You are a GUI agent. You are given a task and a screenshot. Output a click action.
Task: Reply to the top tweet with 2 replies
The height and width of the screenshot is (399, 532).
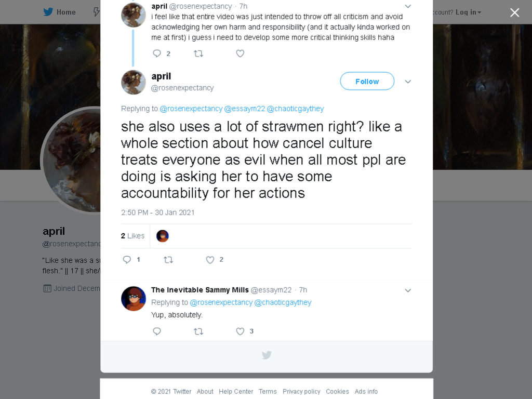coord(157,54)
